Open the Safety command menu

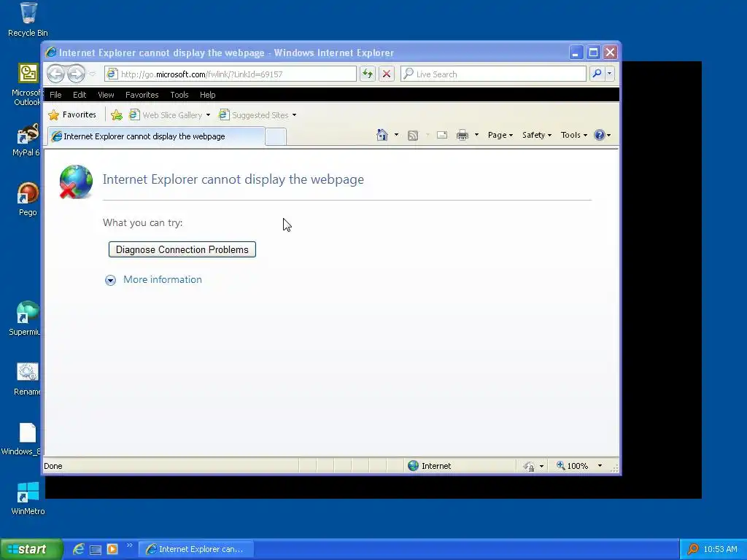point(536,135)
